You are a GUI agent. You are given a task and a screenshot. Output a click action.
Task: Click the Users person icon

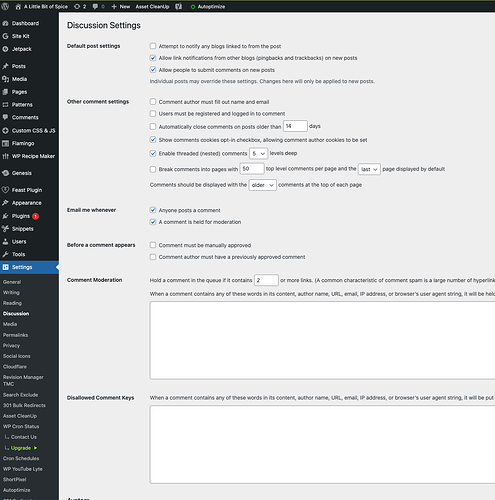(5, 241)
